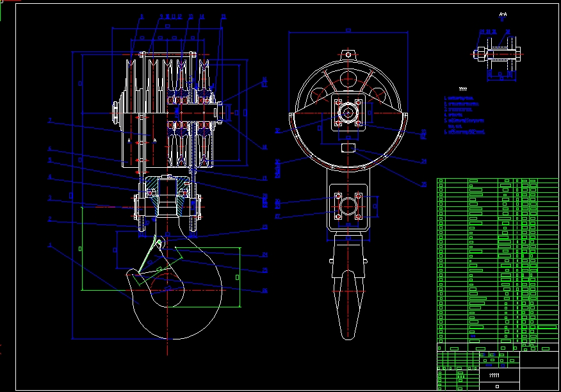This screenshot has height=392, width=561.
Task: Click the top overall width dimension of the side view
Action: 348,29
